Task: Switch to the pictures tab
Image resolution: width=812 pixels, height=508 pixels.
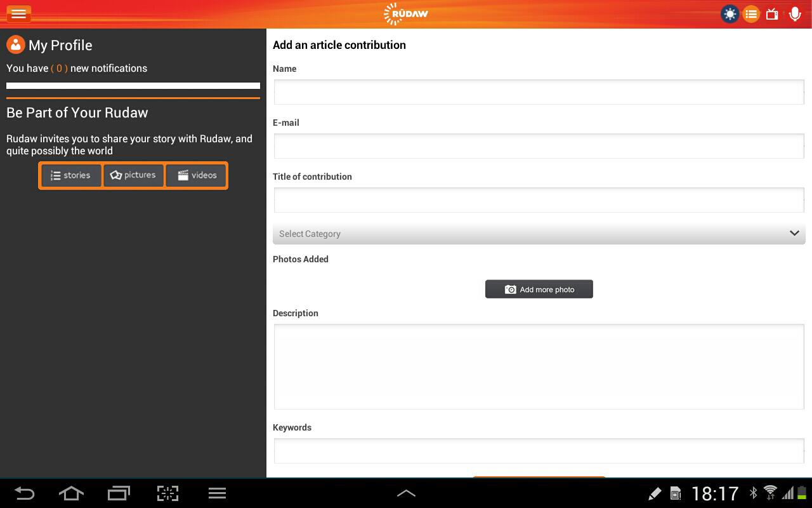Action: 133,175
